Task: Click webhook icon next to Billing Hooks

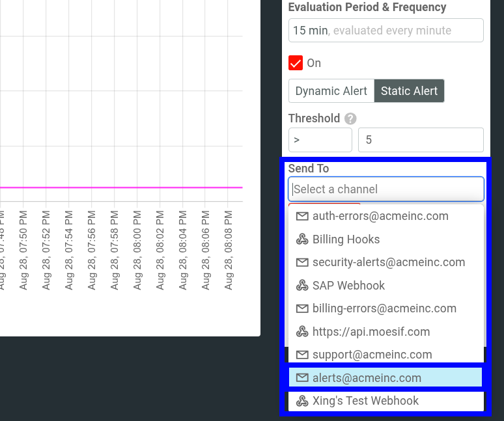Action: 302,239
